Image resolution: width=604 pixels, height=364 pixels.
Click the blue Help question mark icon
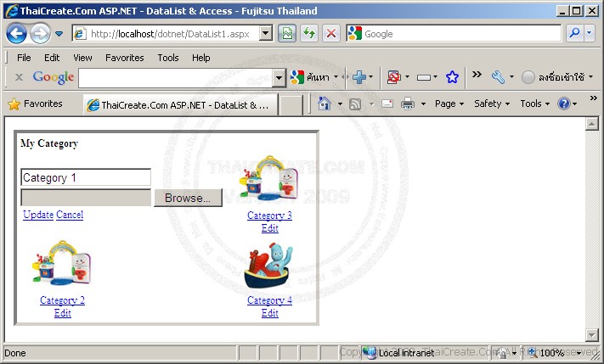tap(563, 104)
